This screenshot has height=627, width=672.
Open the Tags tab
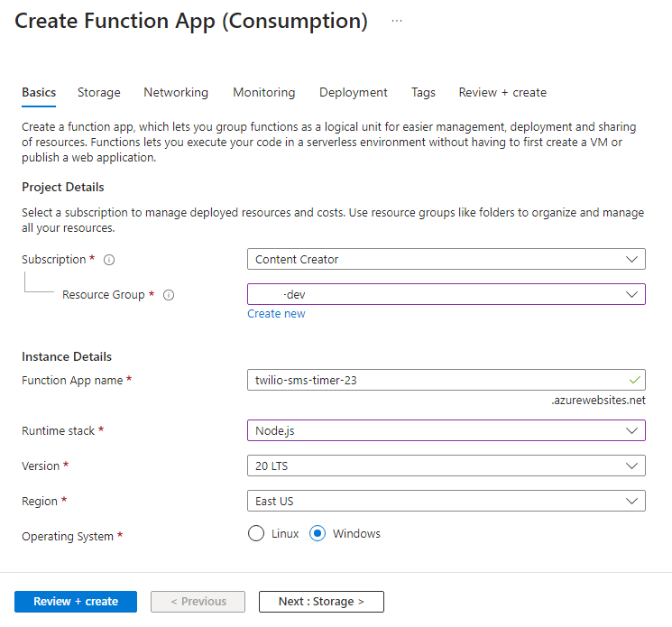(423, 92)
